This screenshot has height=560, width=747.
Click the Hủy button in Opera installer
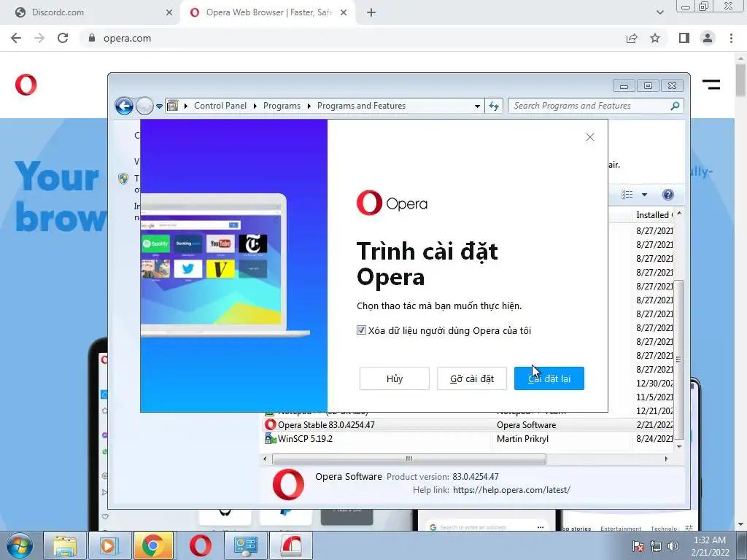395,378
